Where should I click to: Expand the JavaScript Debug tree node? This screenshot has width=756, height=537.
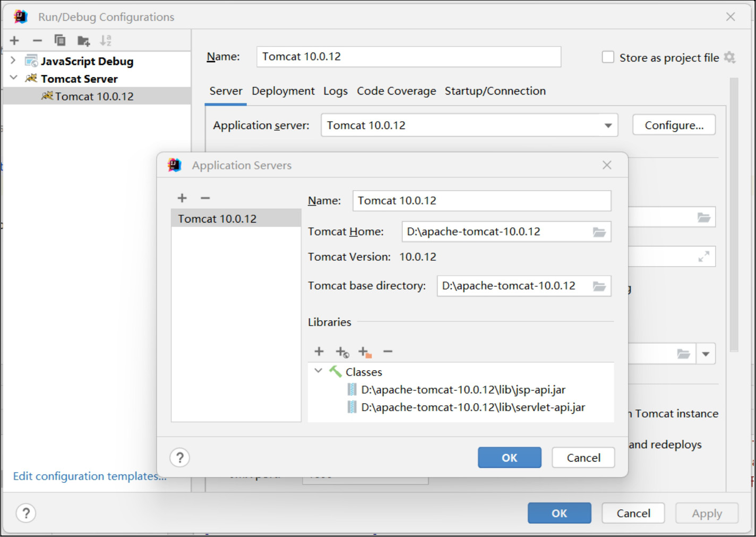13,61
